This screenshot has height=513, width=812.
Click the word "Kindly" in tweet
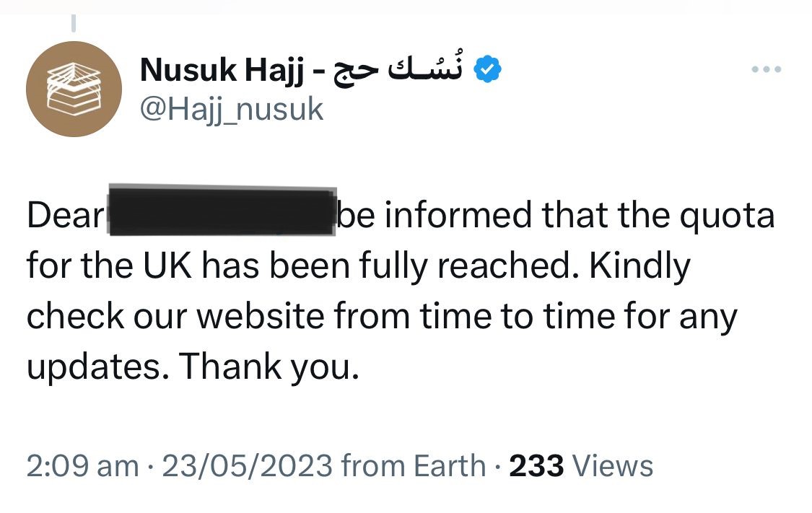[639, 267]
